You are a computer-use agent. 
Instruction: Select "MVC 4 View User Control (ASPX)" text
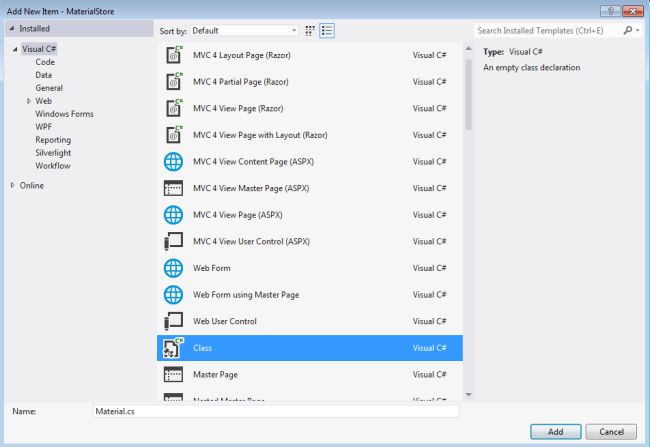pyautogui.click(x=251, y=241)
